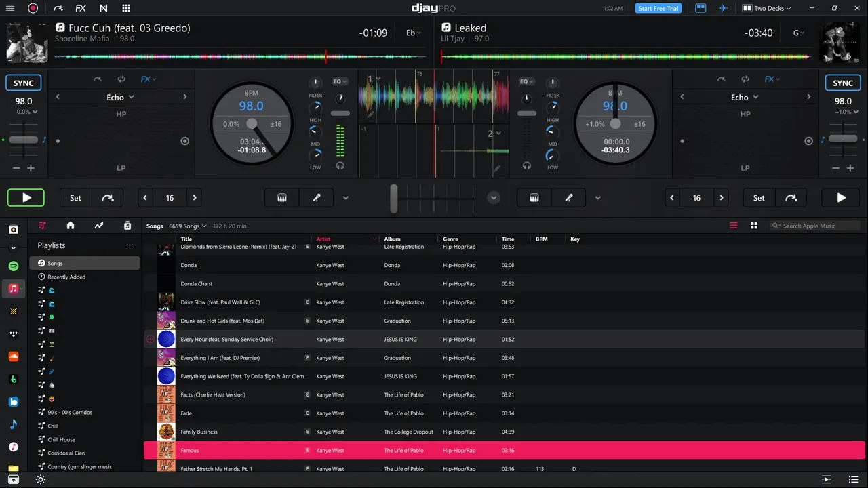This screenshot has width=868, height=488.
Task: Sort by Album column header
Action: [392, 239]
